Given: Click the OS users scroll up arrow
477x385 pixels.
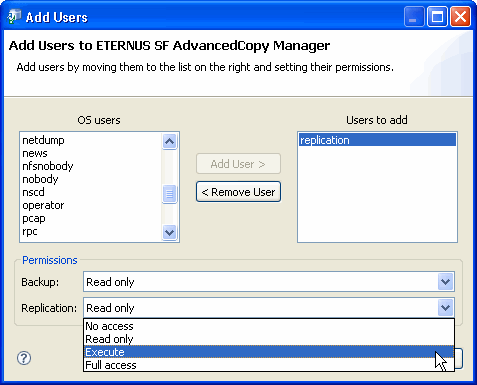Looking at the screenshot, I should pyautogui.click(x=169, y=142).
